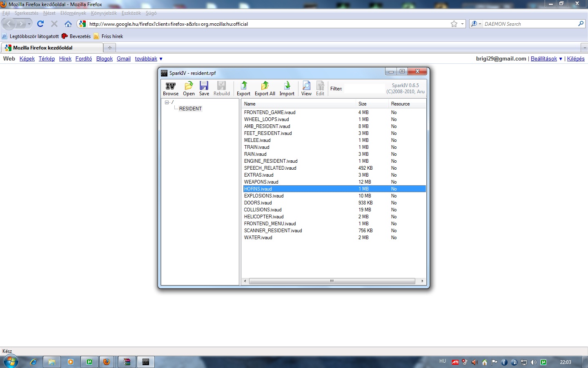Open the Súgó menu
This screenshot has width=588, height=368.
pyautogui.click(x=151, y=13)
